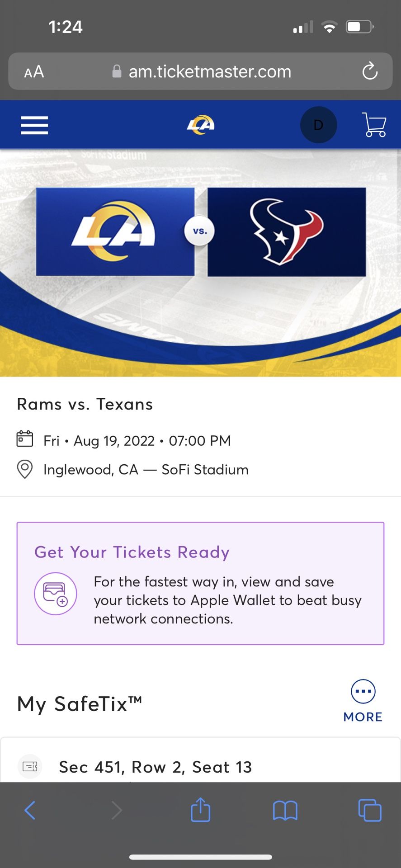Tap the Apple Wallet ticket icon
This screenshot has width=401, height=868.
coord(56,594)
